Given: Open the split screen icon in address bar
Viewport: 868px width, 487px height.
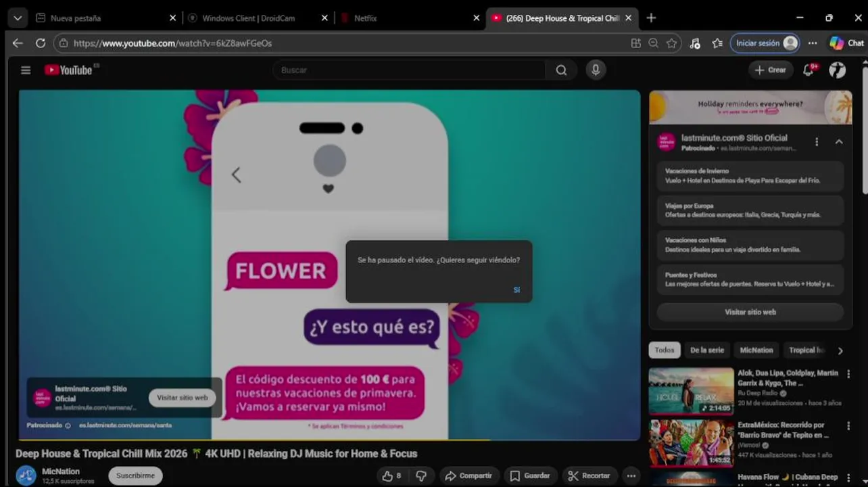Looking at the screenshot, I should click(x=635, y=43).
